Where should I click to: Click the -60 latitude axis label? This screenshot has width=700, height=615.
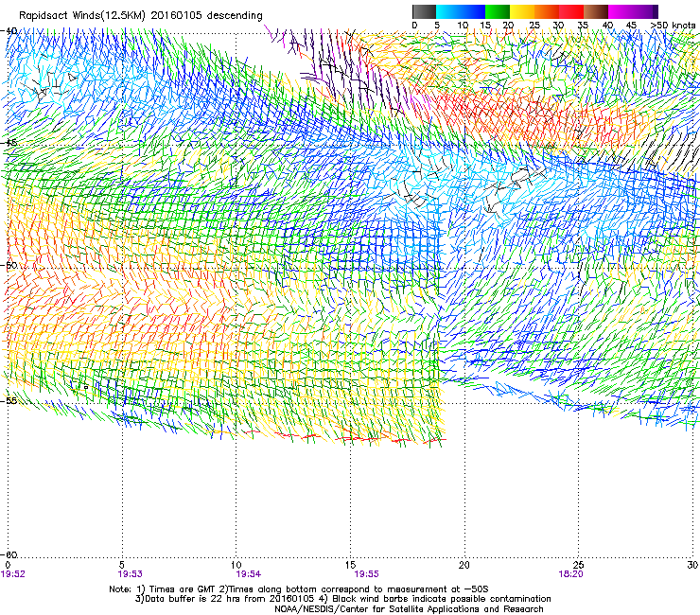pyautogui.click(x=9, y=554)
